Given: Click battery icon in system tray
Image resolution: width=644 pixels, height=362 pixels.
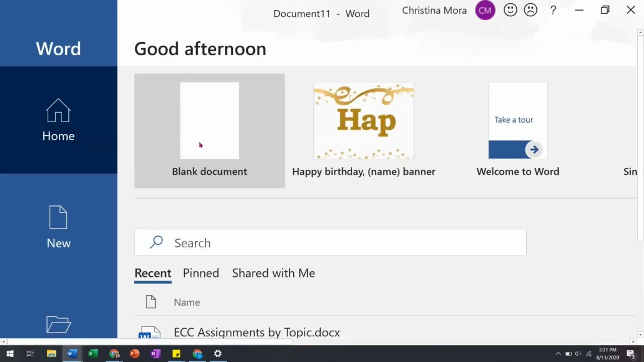Looking at the screenshot, I should [569, 354].
